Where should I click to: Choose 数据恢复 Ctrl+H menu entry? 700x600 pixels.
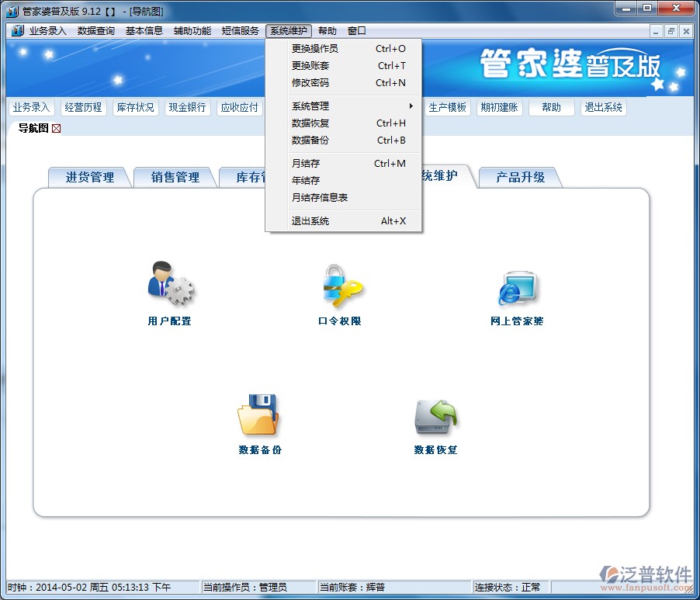click(343, 123)
